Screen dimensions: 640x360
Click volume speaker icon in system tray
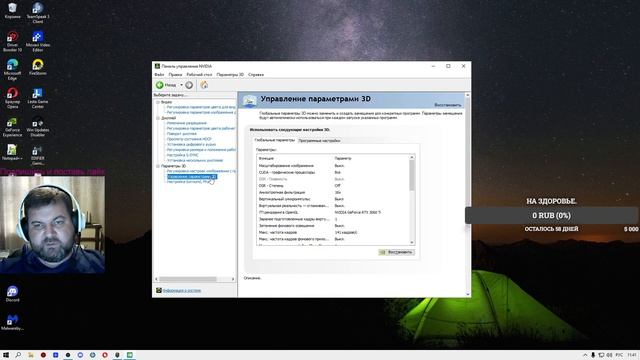coord(609,355)
